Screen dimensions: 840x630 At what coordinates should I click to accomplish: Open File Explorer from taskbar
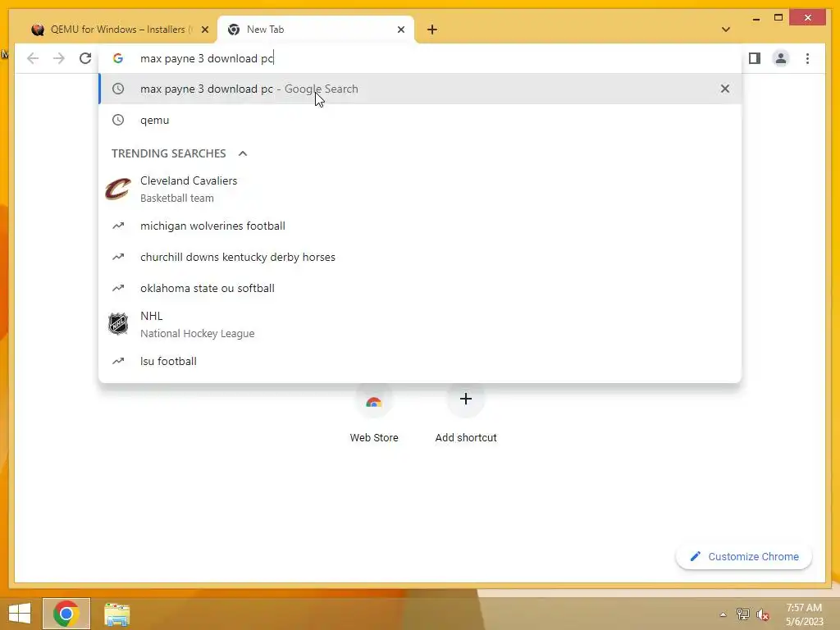(x=116, y=614)
